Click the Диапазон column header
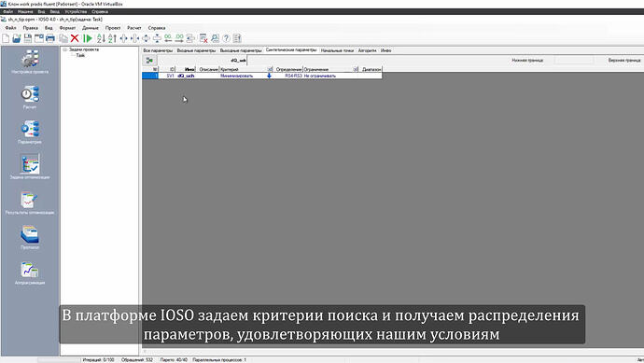Image resolution: width=644 pixels, height=363 pixels. click(371, 69)
